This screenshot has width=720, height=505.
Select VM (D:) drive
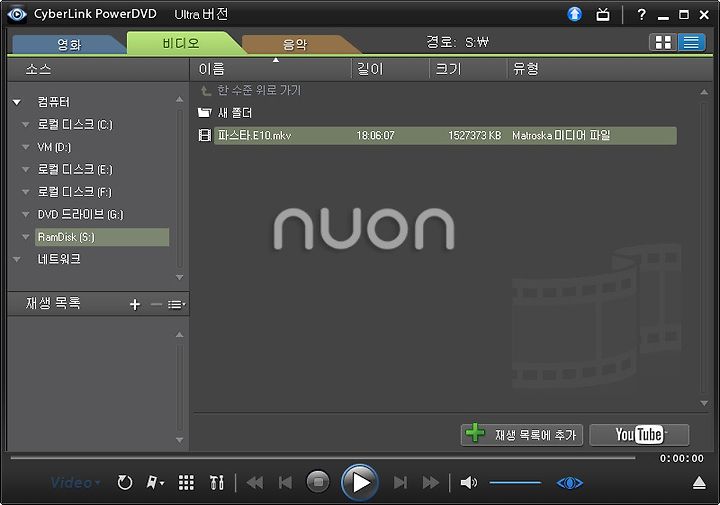(x=54, y=147)
